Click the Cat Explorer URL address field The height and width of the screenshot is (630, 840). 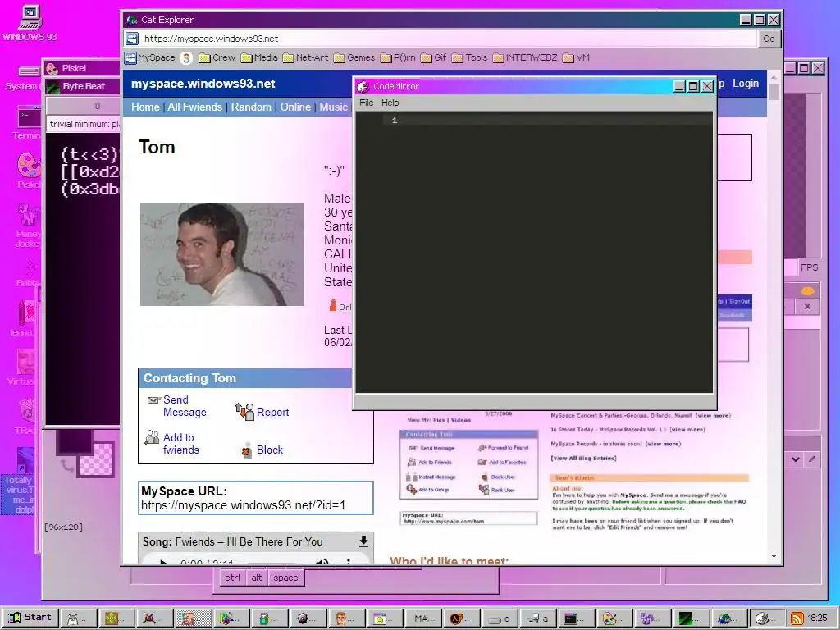point(449,39)
